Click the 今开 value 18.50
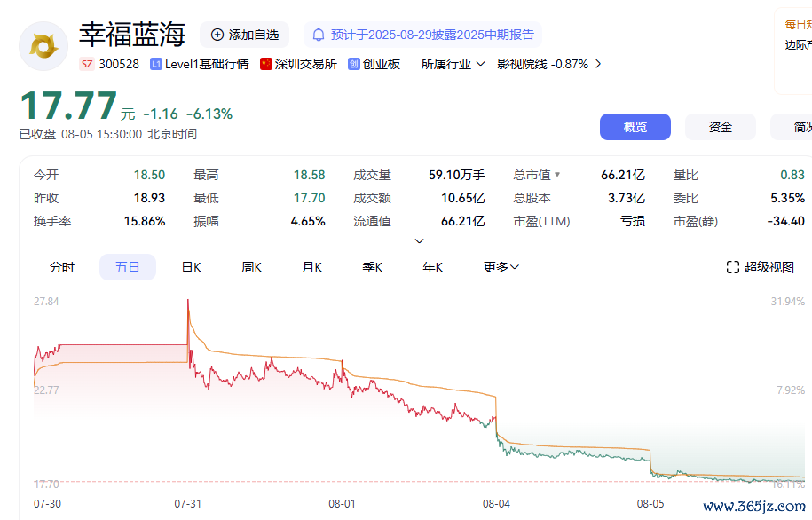812x520 pixels. pos(149,175)
